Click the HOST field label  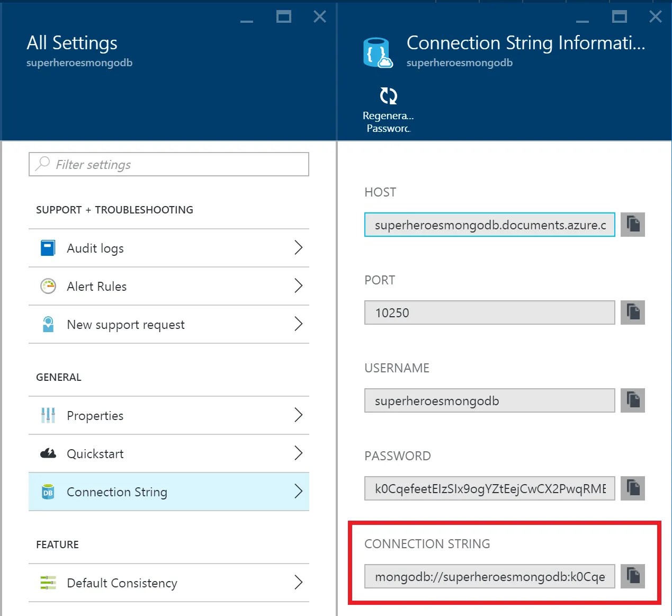coord(380,192)
